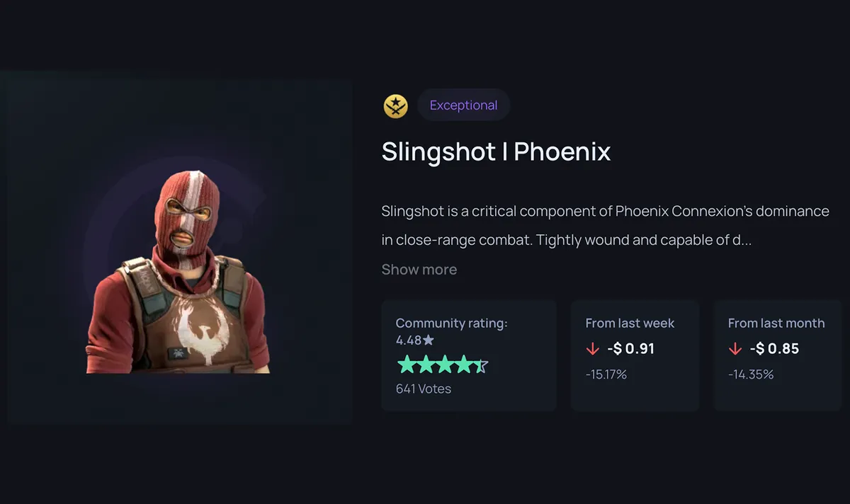Expand description with Show more
The width and height of the screenshot is (850, 504).
[419, 270]
